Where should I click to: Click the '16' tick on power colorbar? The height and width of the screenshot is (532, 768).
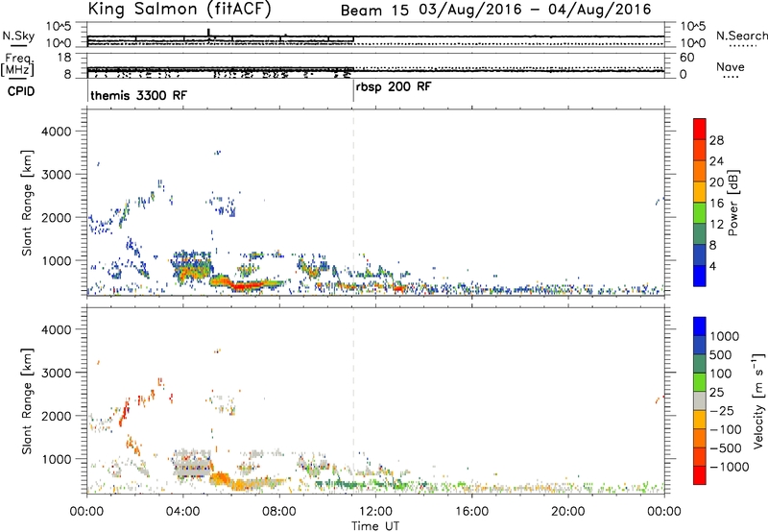(x=716, y=203)
